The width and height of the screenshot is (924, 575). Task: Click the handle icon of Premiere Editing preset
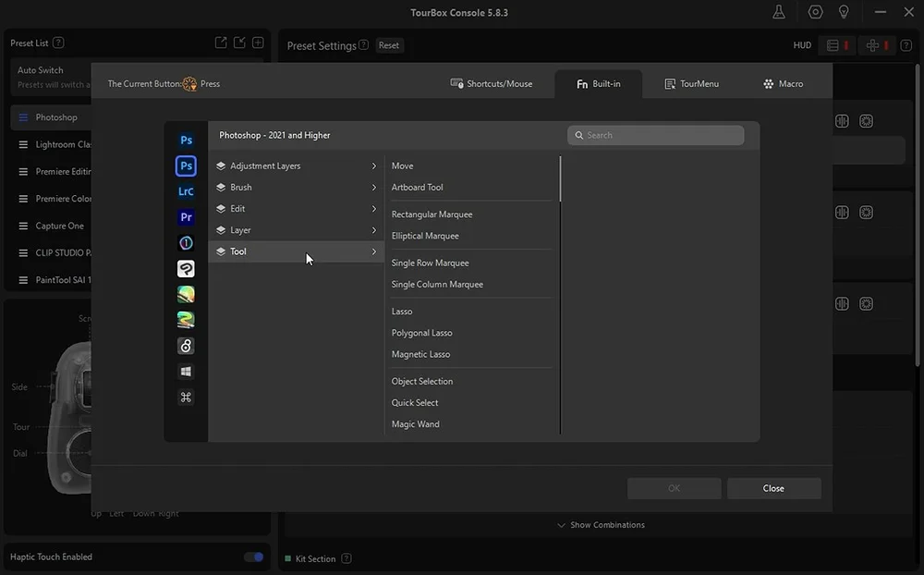[24, 172]
